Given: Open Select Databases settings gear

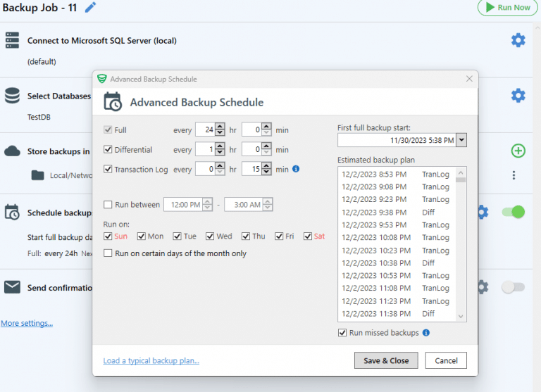Looking at the screenshot, I should tap(518, 96).
